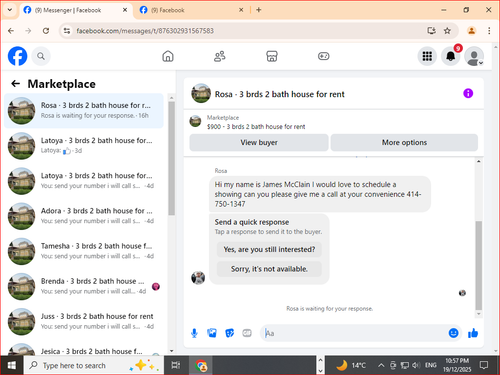Open Adora 3 brds conversation

point(84,216)
